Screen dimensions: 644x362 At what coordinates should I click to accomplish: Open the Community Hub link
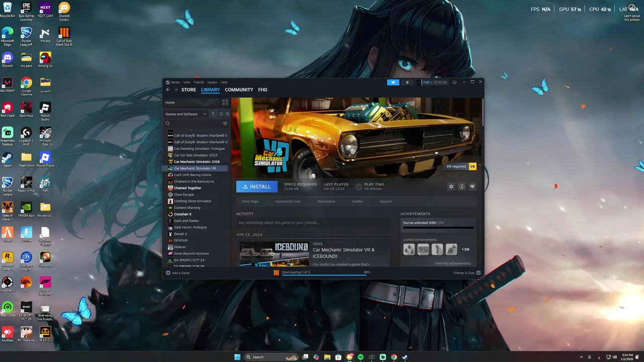click(288, 201)
